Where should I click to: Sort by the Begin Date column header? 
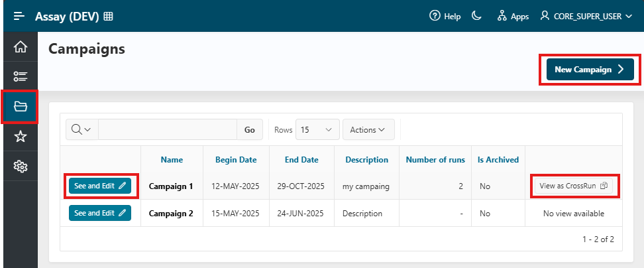(236, 159)
